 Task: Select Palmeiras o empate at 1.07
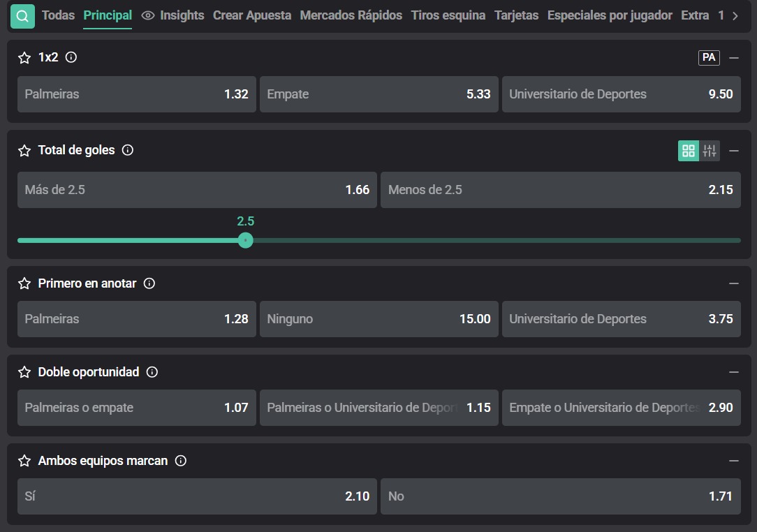click(137, 408)
